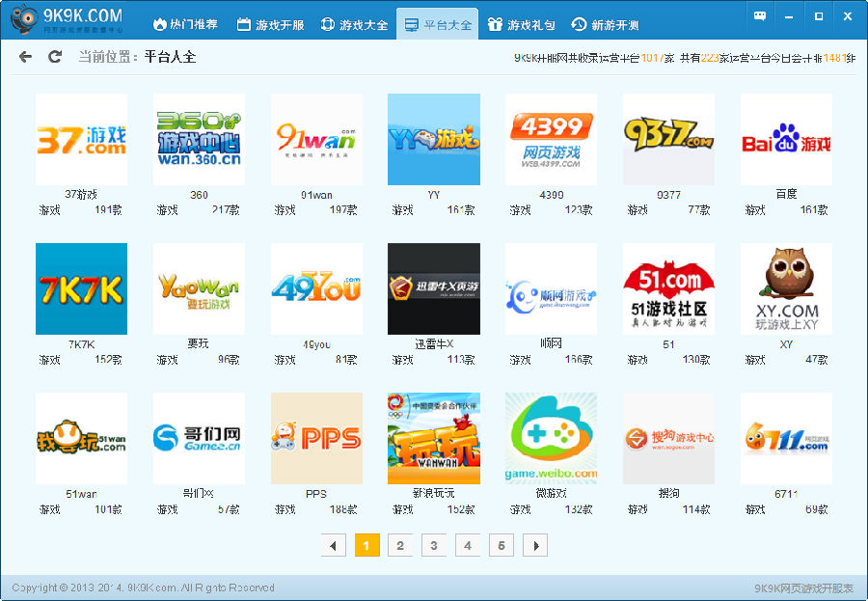Click the next page arrow
This screenshot has width=868, height=601.
[535, 546]
